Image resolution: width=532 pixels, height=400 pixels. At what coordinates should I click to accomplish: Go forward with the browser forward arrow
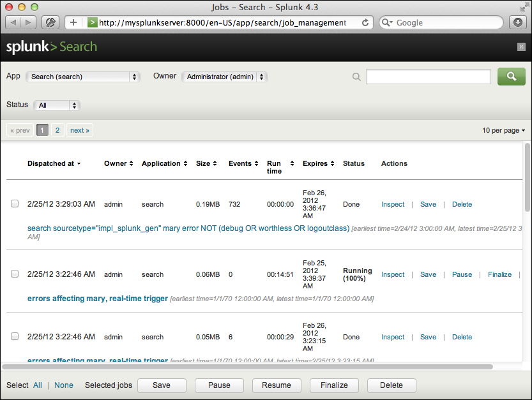point(29,23)
